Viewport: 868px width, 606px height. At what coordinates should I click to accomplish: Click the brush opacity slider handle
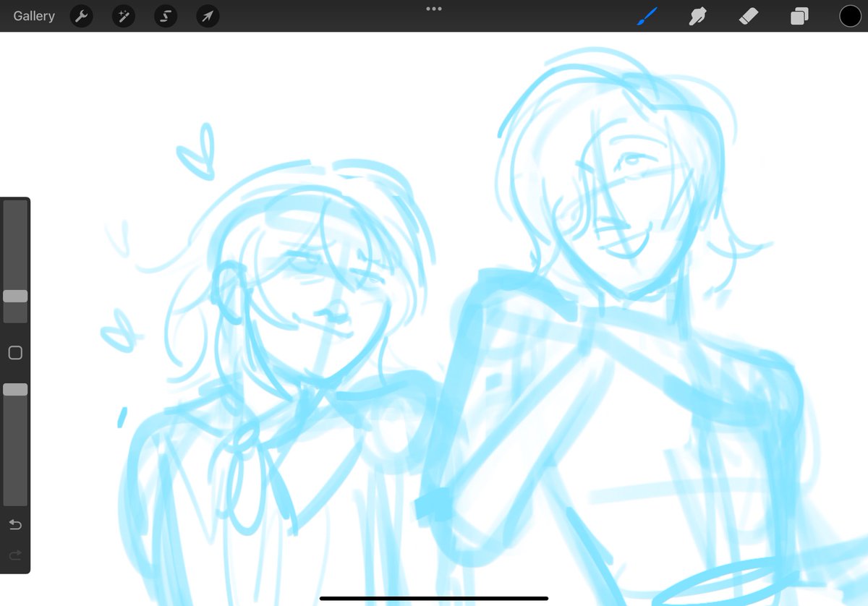pos(15,389)
